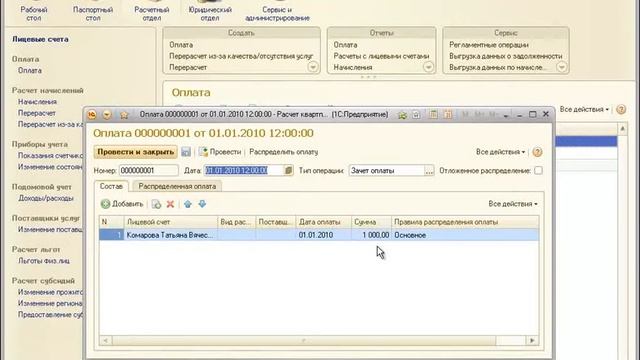Image resolution: width=640 pixels, height=360 pixels.
Task: Open the Оплата report in Отчеты panel
Action: [345, 45]
